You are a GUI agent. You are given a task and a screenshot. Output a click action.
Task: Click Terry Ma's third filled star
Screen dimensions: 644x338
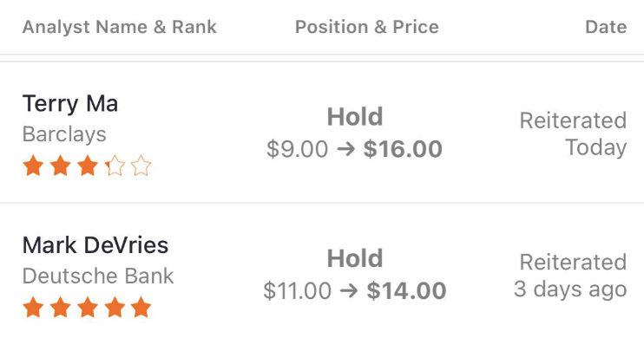pyautogui.click(x=88, y=166)
